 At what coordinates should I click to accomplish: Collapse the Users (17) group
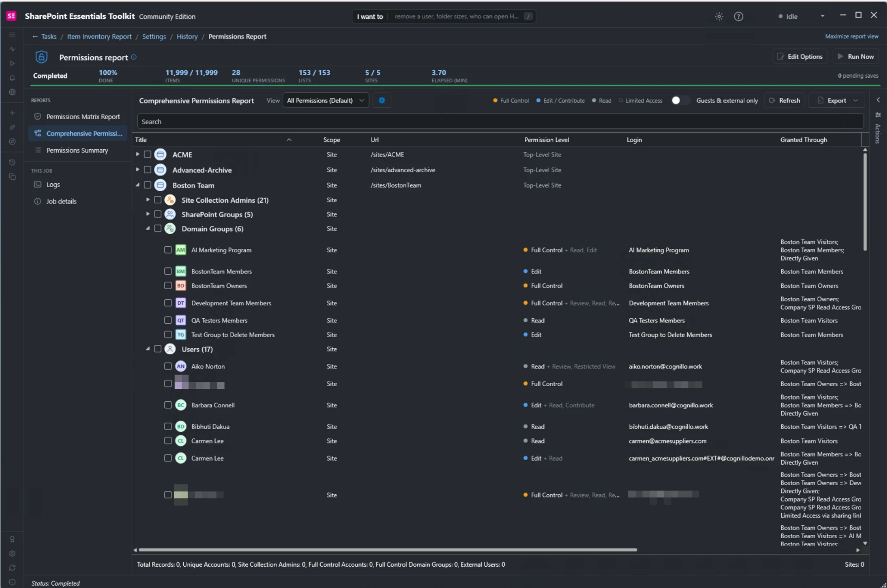click(x=147, y=349)
